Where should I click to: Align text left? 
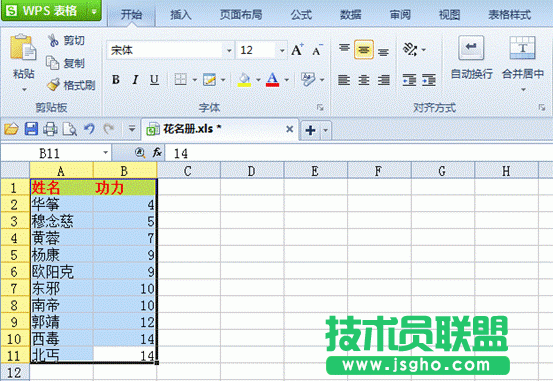pos(344,80)
